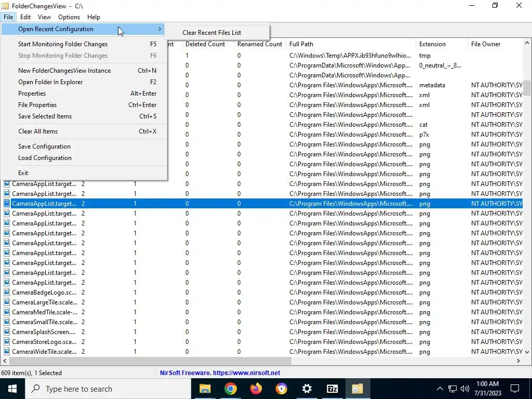Viewport: 532px width, 399px height.
Task: Click the cat extension cell
Action: click(x=423, y=125)
